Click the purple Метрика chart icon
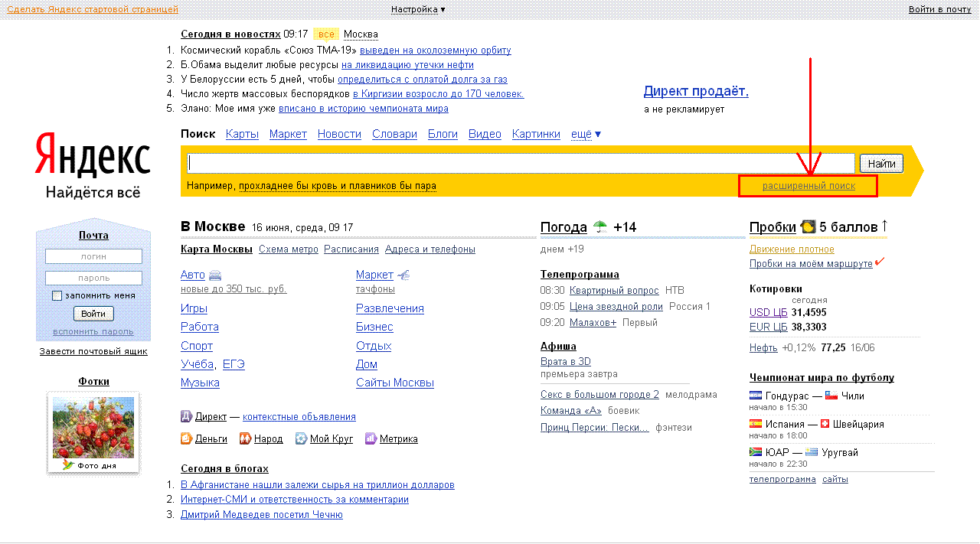This screenshot has height=544, width=980. point(371,439)
